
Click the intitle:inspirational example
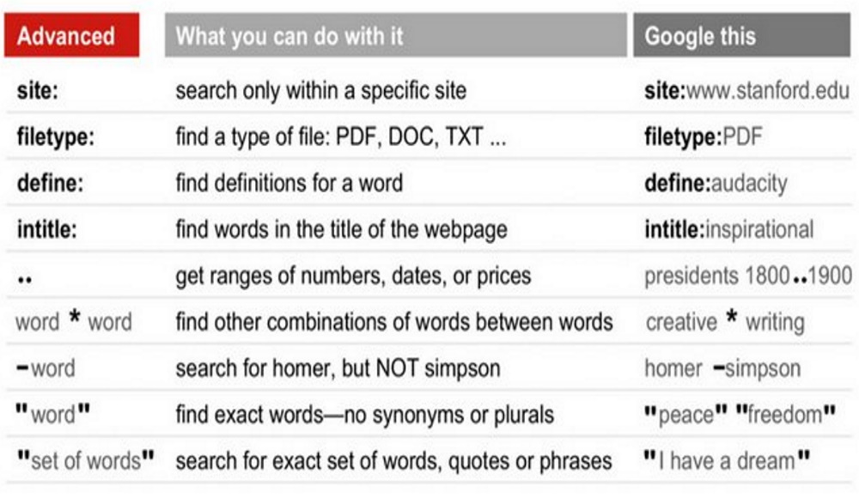pyautogui.click(x=728, y=229)
